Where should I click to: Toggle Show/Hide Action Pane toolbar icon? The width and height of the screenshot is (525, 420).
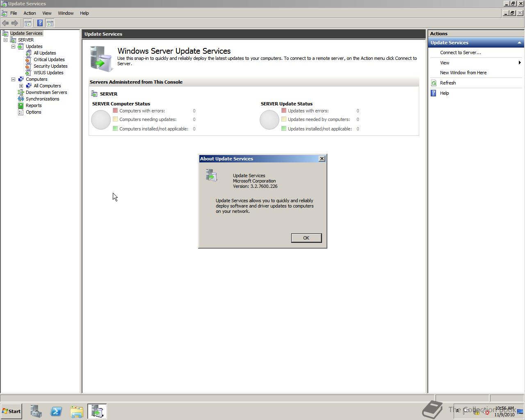pyautogui.click(x=50, y=23)
